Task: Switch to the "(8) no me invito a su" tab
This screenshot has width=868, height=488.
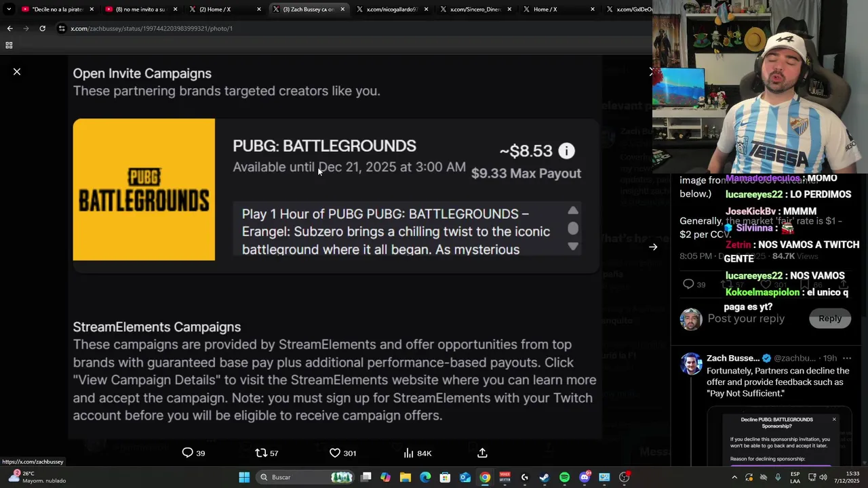Action: point(141,9)
